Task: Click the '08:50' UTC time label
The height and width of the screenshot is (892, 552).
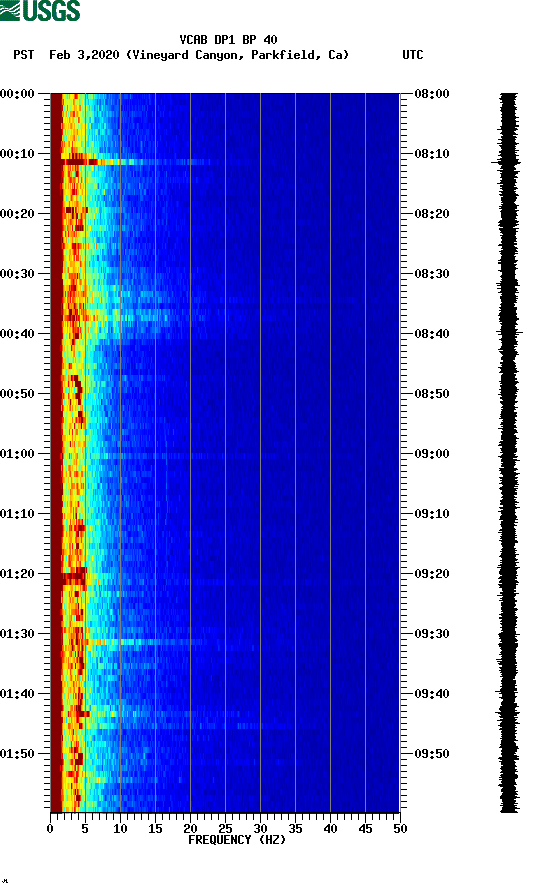Action: (432, 394)
